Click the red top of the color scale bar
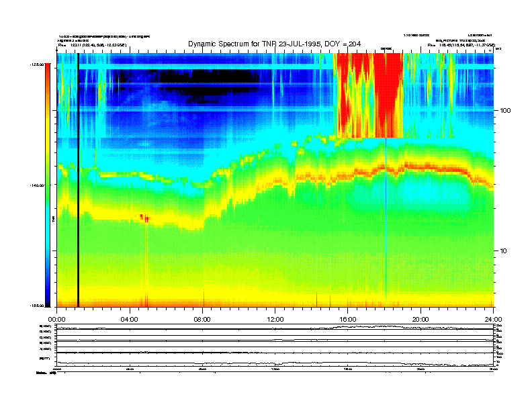The image size is (532, 411). tap(48, 70)
